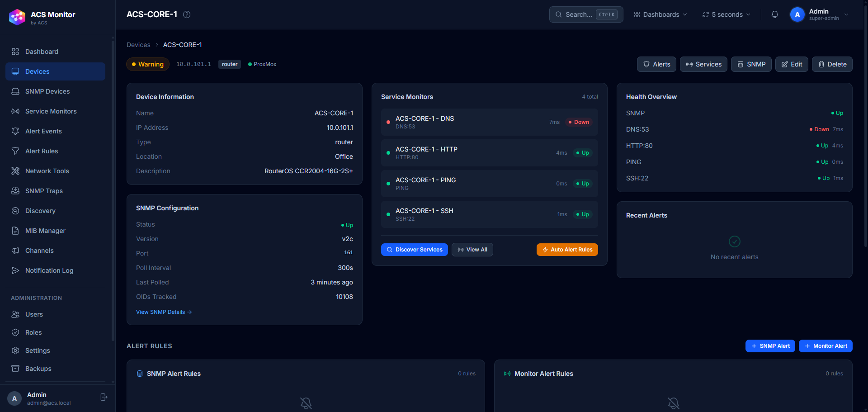Click the muted bell icon in Monitor Alert Rules card
The image size is (868, 412).
coord(674,403)
